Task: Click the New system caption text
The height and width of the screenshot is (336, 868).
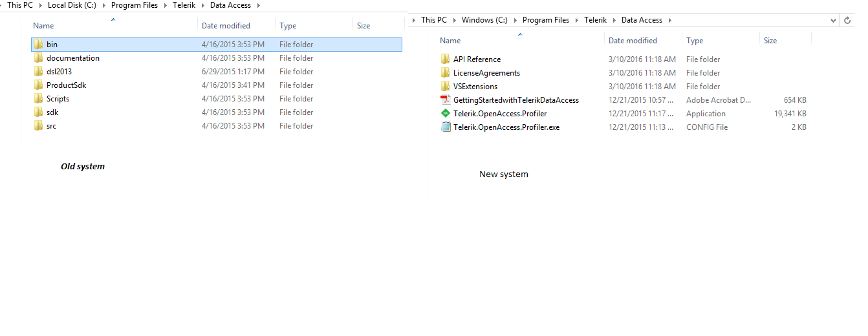Action: (x=504, y=174)
